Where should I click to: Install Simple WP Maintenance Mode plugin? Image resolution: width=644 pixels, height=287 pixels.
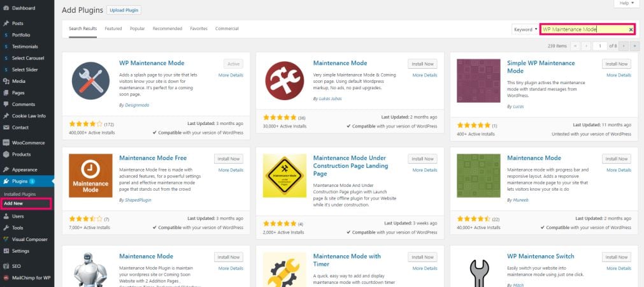[617, 64]
